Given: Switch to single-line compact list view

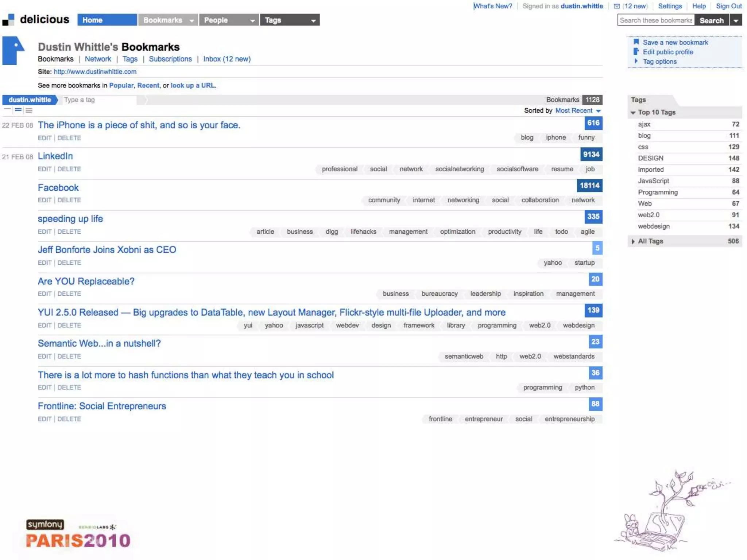Looking at the screenshot, I should click(x=7, y=109).
